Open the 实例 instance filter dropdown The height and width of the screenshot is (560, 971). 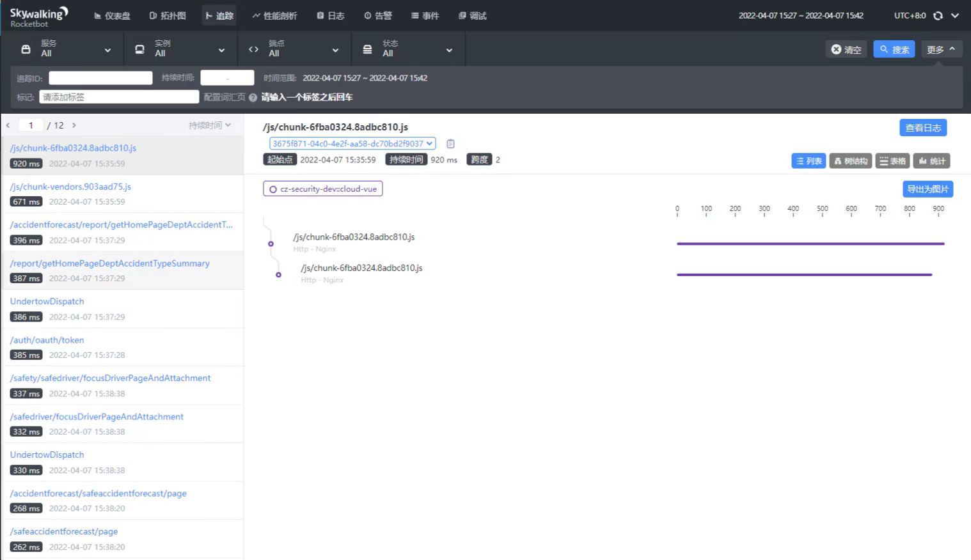(180, 49)
